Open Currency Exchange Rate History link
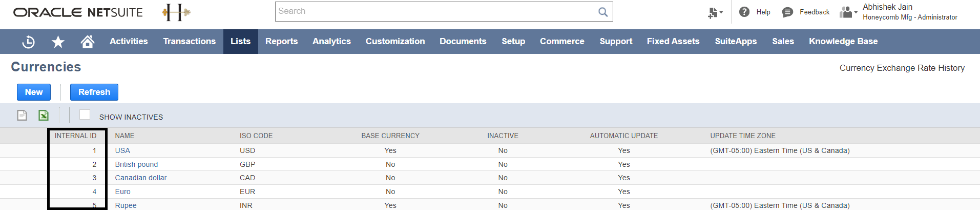 coord(902,68)
